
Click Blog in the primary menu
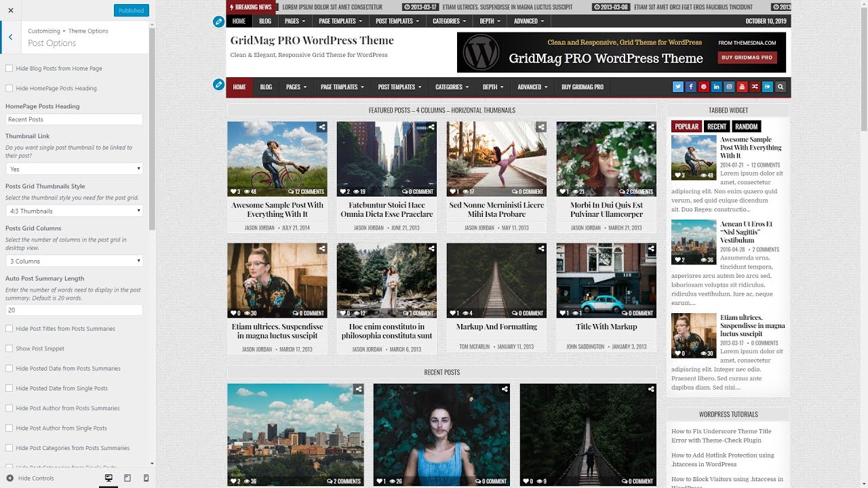coord(266,87)
